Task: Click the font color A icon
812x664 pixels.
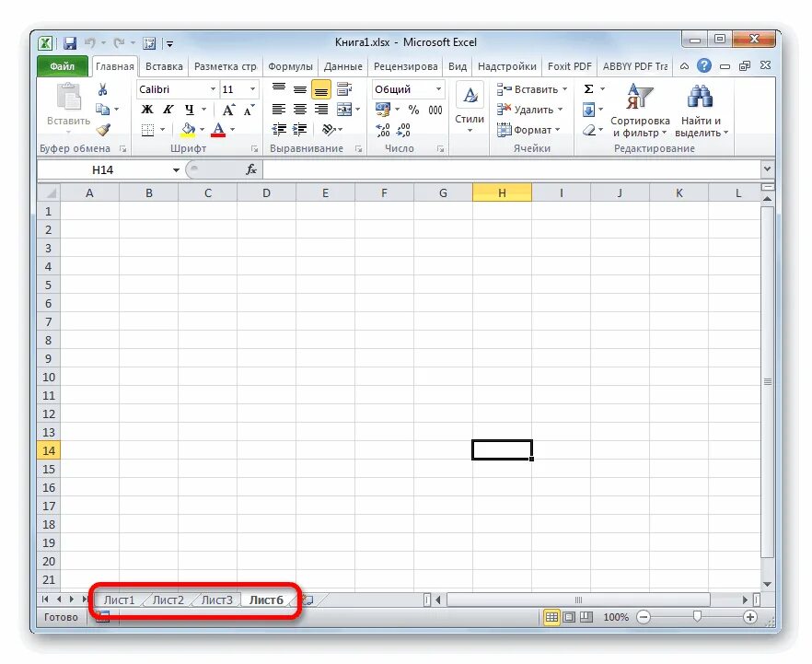Action: point(218,130)
